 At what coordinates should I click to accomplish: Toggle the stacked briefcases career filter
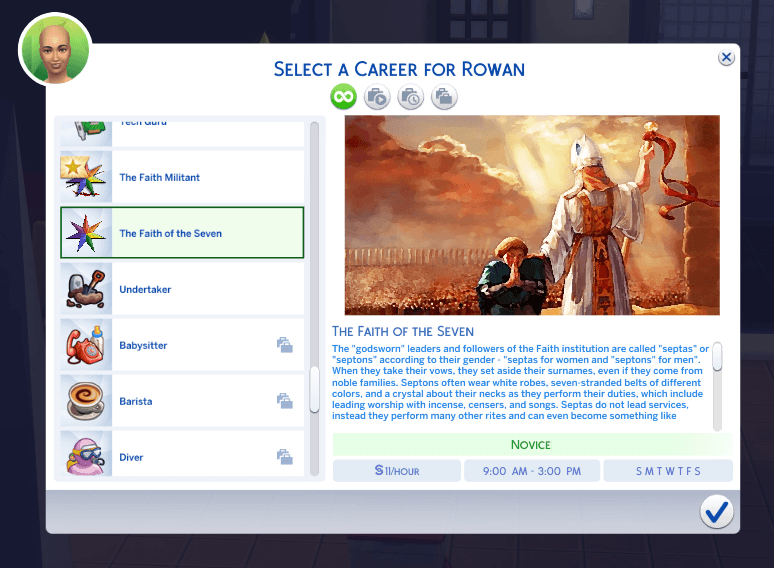coord(444,96)
